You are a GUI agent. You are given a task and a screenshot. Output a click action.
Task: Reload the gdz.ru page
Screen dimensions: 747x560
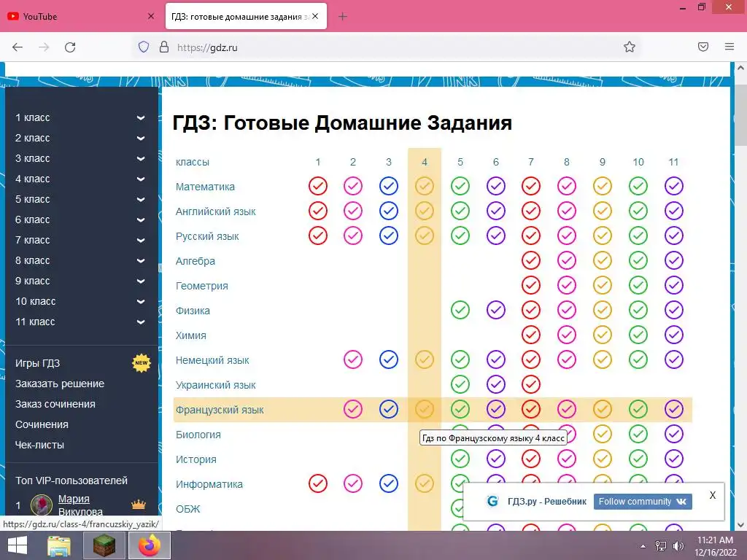pos(70,47)
